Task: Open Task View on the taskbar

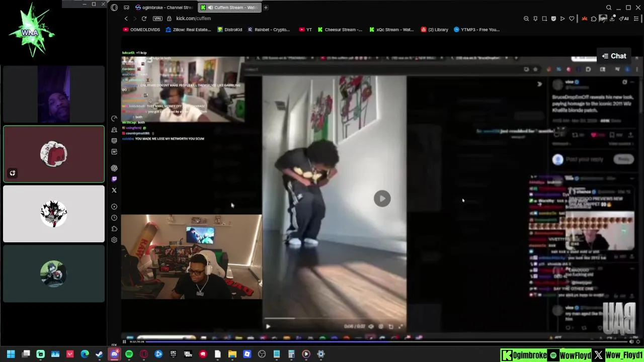Action: pos(26,354)
